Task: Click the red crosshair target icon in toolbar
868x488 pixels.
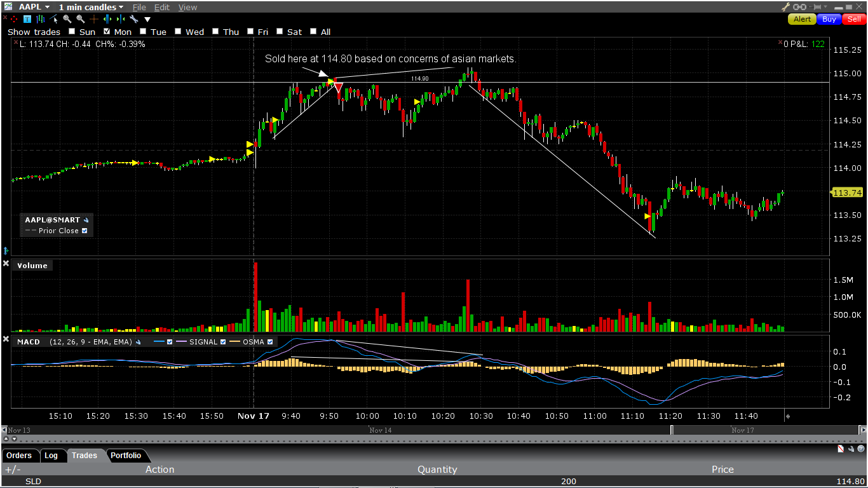Action: 14,19
